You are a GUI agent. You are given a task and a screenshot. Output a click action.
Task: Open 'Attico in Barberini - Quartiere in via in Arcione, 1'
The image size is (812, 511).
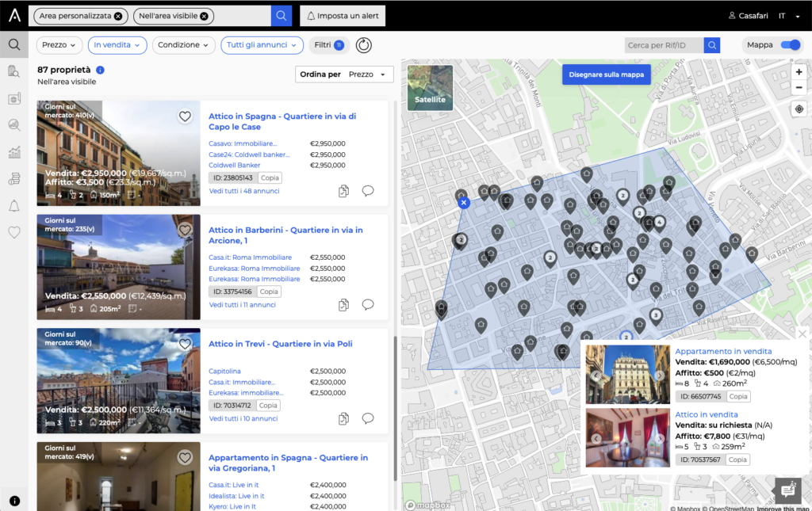pos(285,235)
